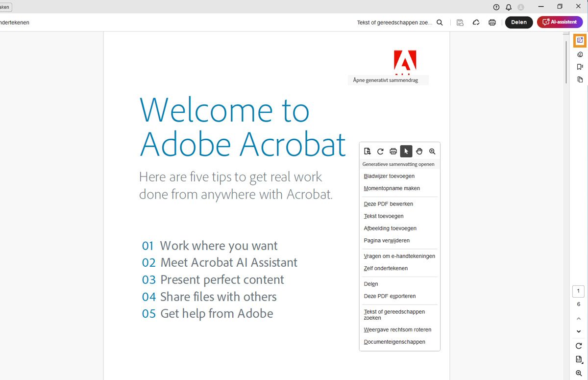588x380 pixels.
Task: Click the print icon in popup toolbar
Action: (393, 152)
